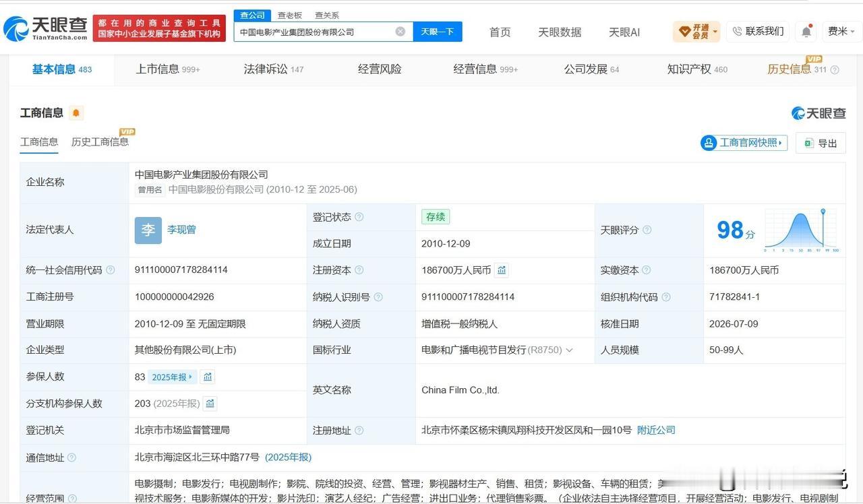Click the bell icon beside 工商信息 heading
The height and width of the screenshot is (504, 863).
76,113
